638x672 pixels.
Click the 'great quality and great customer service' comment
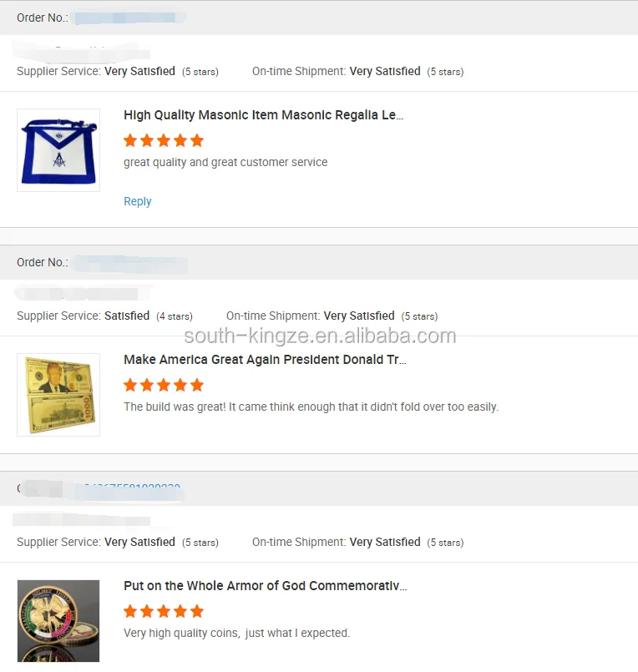click(225, 162)
